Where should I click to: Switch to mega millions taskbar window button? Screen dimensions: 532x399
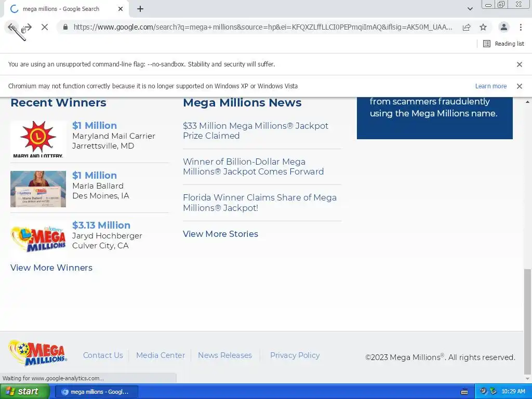coord(96,392)
